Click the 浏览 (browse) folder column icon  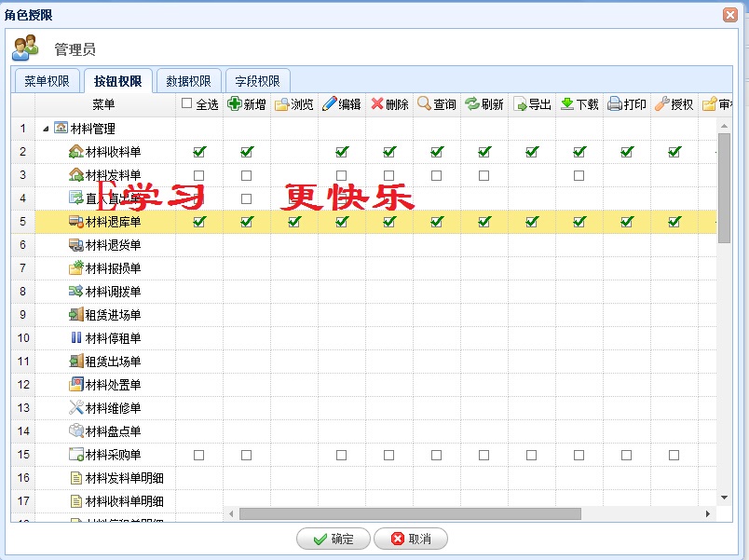[281, 104]
